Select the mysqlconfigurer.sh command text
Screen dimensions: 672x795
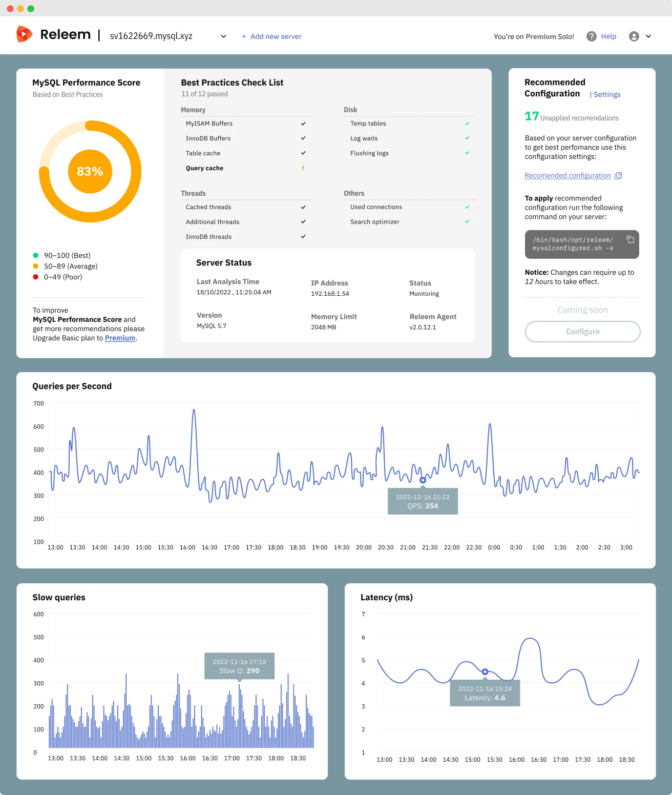point(573,244)
